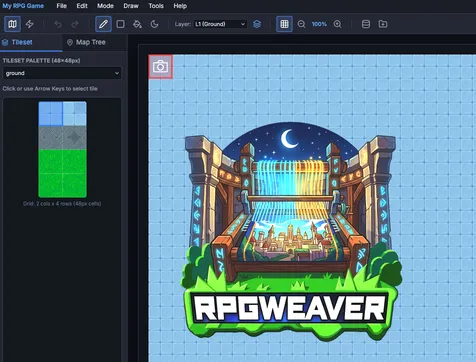This screenshot has width=476, height=362.
Task: Select the pencil draw tool
Action: 103,24
